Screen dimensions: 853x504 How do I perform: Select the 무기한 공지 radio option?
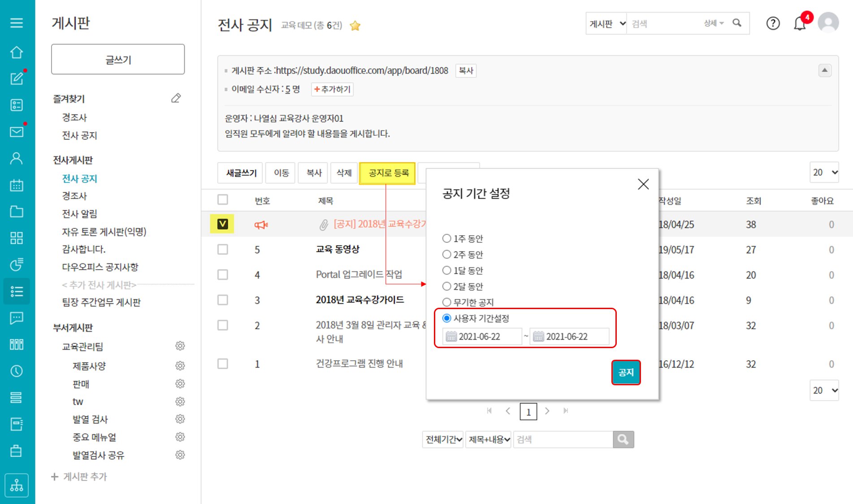[x=446, y=302]
